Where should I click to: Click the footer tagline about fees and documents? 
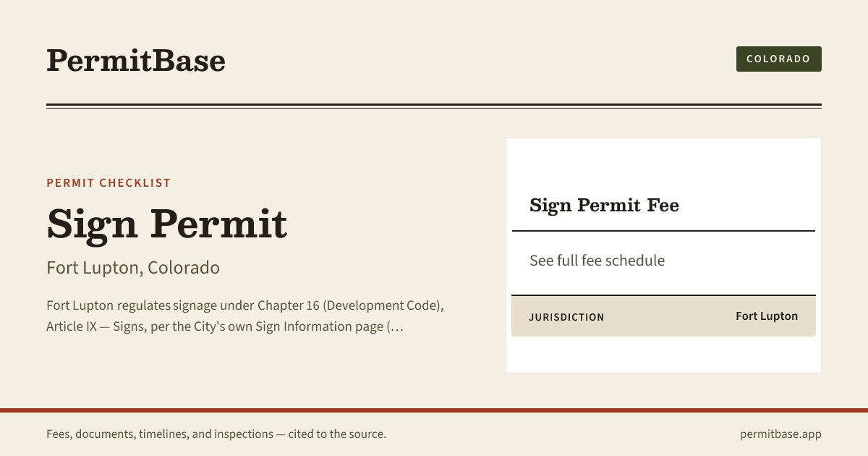point(216,434)
